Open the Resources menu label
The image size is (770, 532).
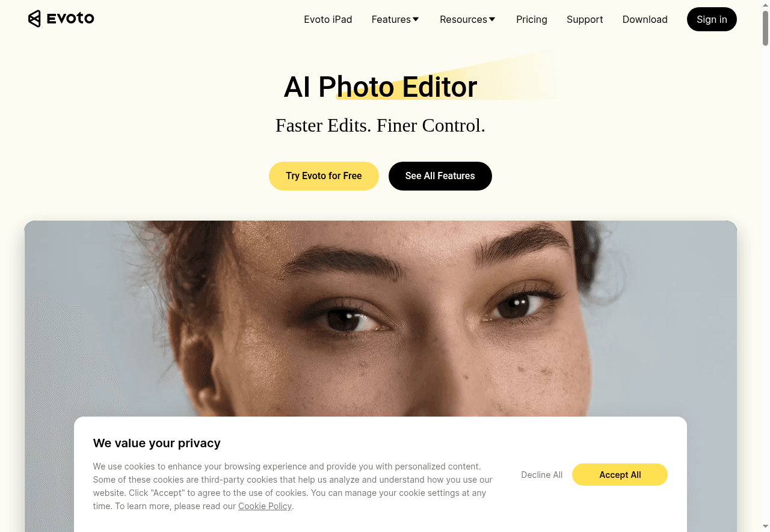click(463, 19)
